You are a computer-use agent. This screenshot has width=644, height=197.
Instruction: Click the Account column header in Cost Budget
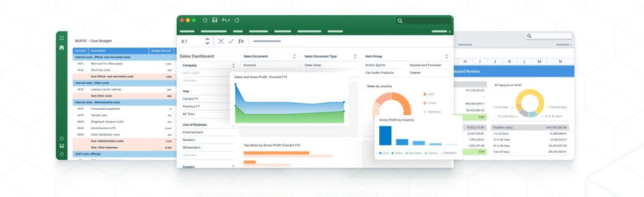(x=81, y=50)
